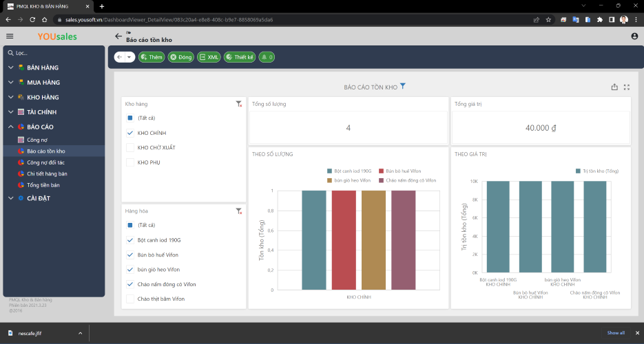The height and width of the screenshot is (344, 644).
Task: Click the export dashboard icon
Action: (x=614, y=87)
